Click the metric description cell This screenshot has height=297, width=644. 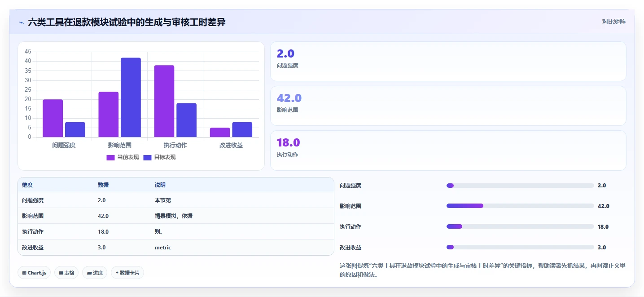(163, 248)
